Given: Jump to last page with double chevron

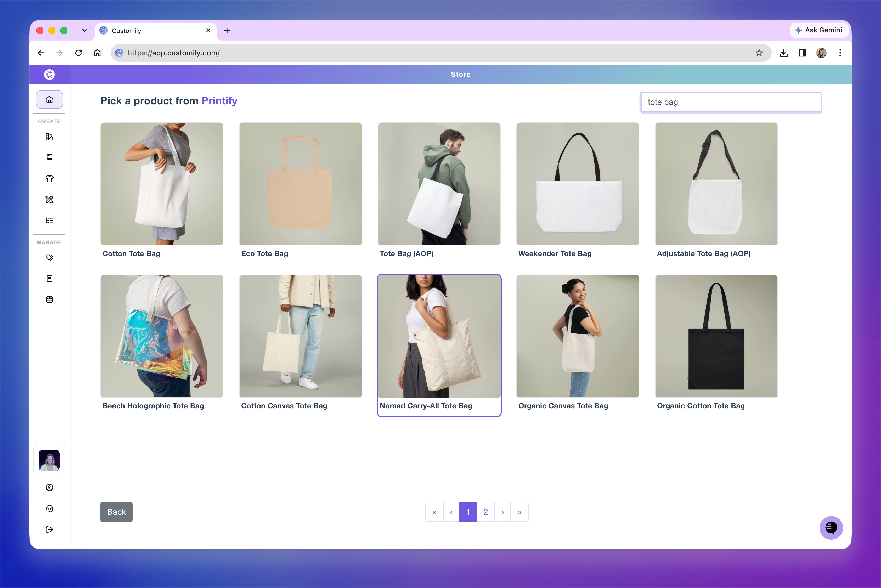Looking at the screenshot, I should click(x=519, y=512).
